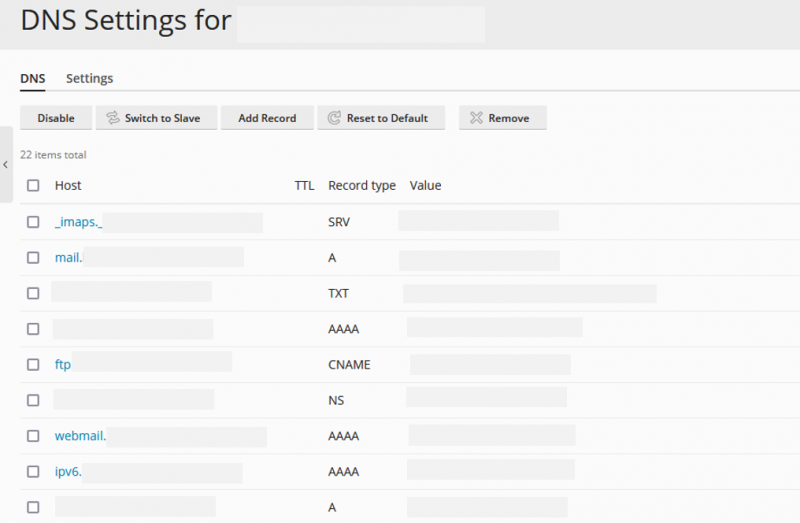The image size is (800, 523).
Task: Collapse the left sidebar with the chevron
Action: (x=6, y=164)
